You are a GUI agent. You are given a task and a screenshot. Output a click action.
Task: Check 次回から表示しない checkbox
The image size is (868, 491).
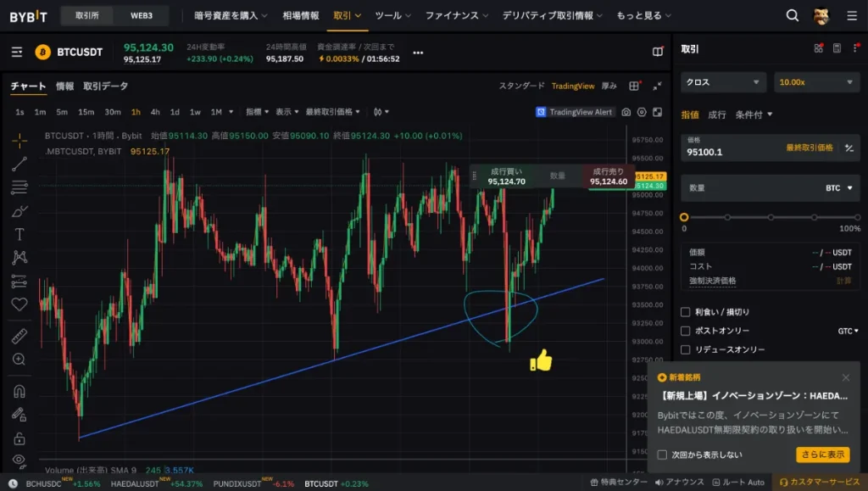coord(662,455)
